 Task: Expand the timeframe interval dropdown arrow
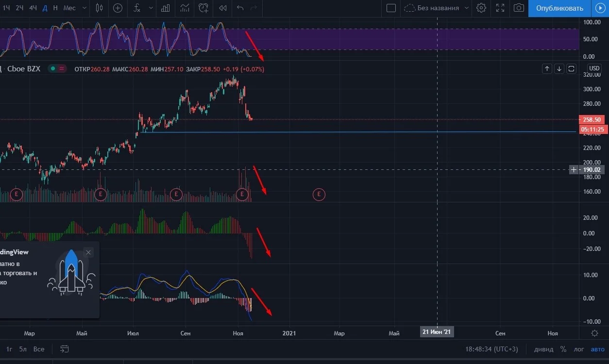coord(85,8)
